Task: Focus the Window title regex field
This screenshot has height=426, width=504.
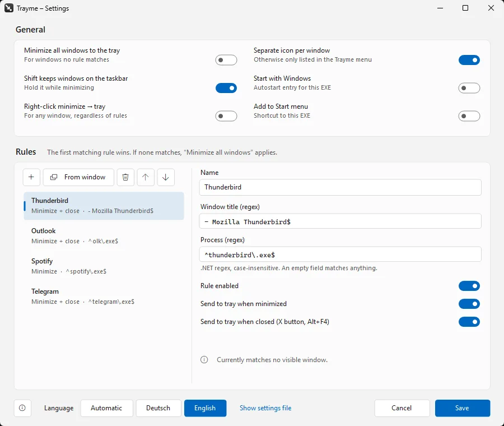Action: tap(340, 221)
